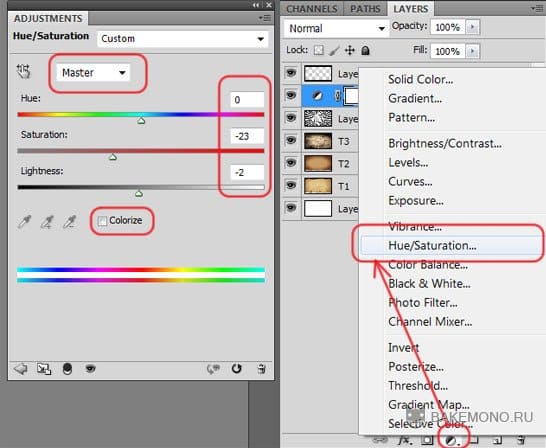
Task: Switch to the Channels tab
Action: tap(312, 9)
